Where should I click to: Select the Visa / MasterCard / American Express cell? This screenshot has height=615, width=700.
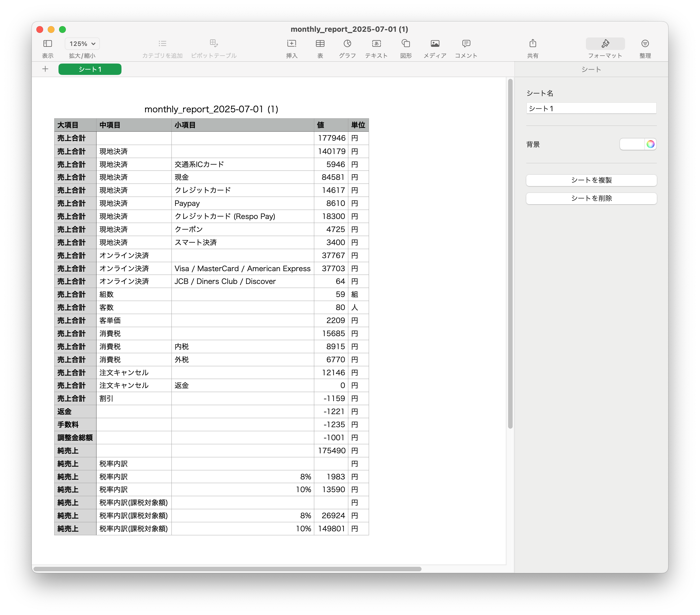point(243,268)
